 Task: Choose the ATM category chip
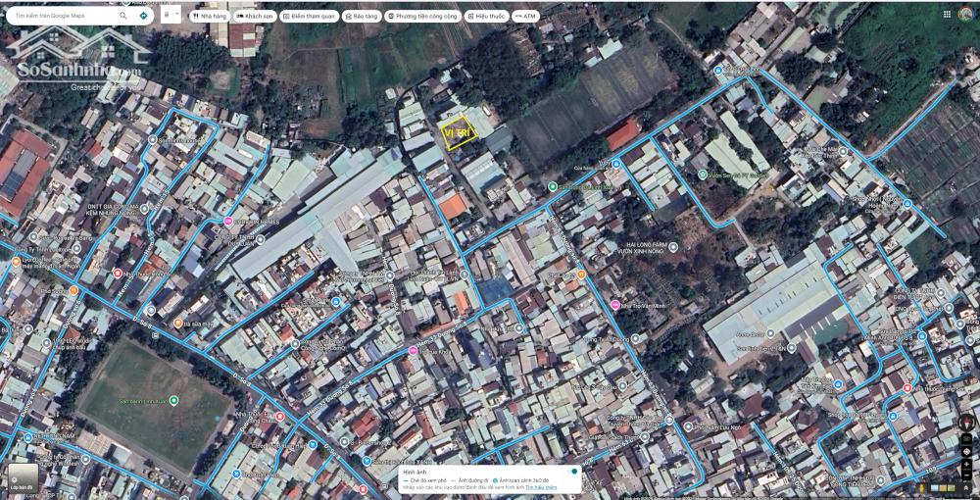525,17
